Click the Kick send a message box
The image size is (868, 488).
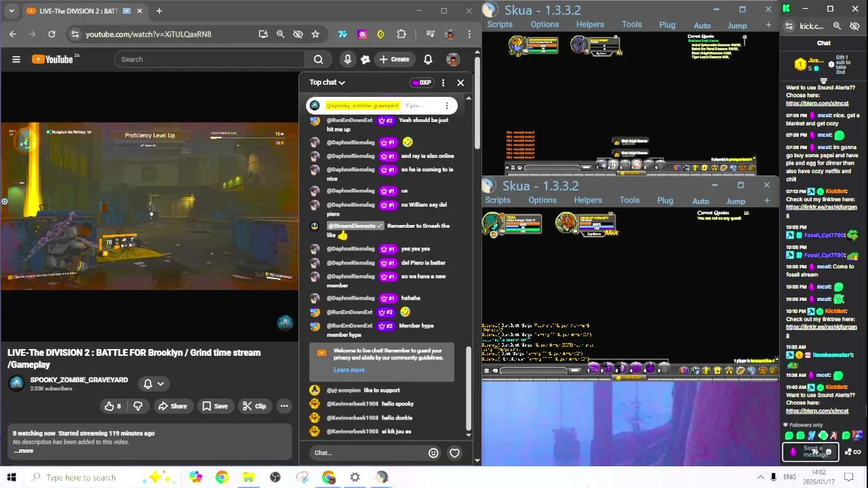tap(811, 451)
